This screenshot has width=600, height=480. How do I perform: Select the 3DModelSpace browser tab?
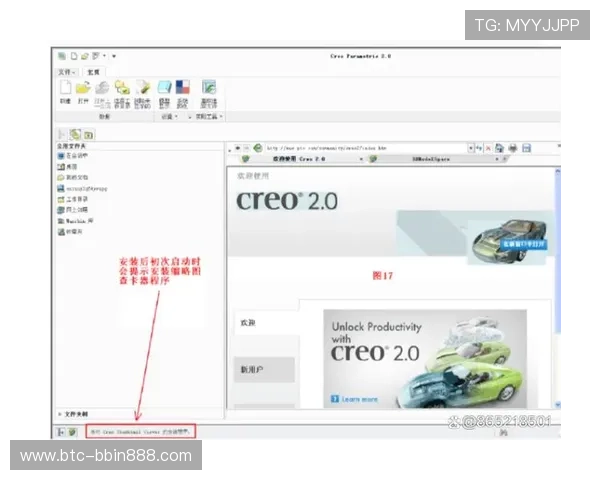coord(432,158)
